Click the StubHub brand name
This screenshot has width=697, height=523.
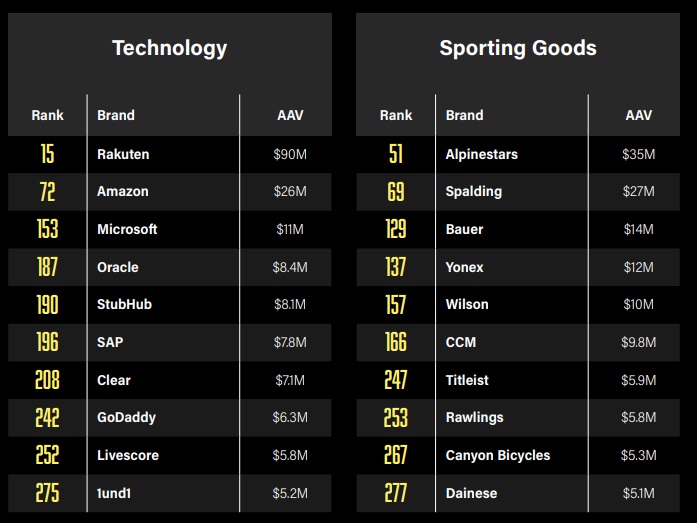[x=124, y=304]
